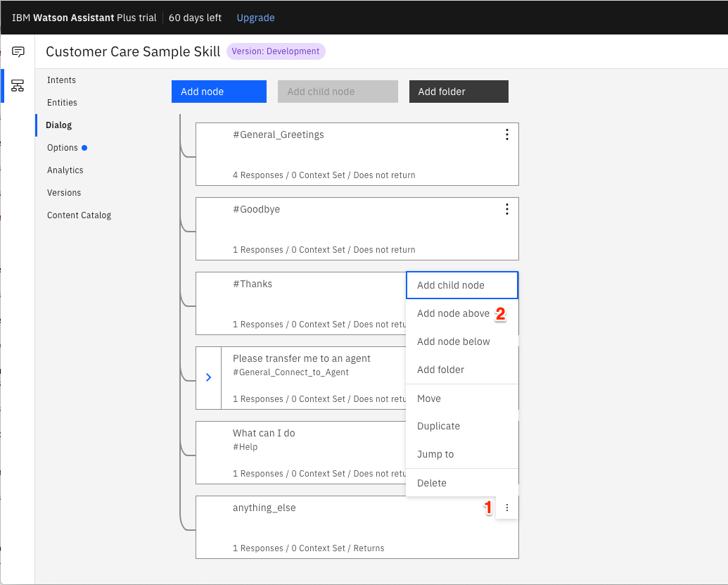Click the grey Add child node button
The height and width of the screenshot is (585, 728).
[338, 92]
